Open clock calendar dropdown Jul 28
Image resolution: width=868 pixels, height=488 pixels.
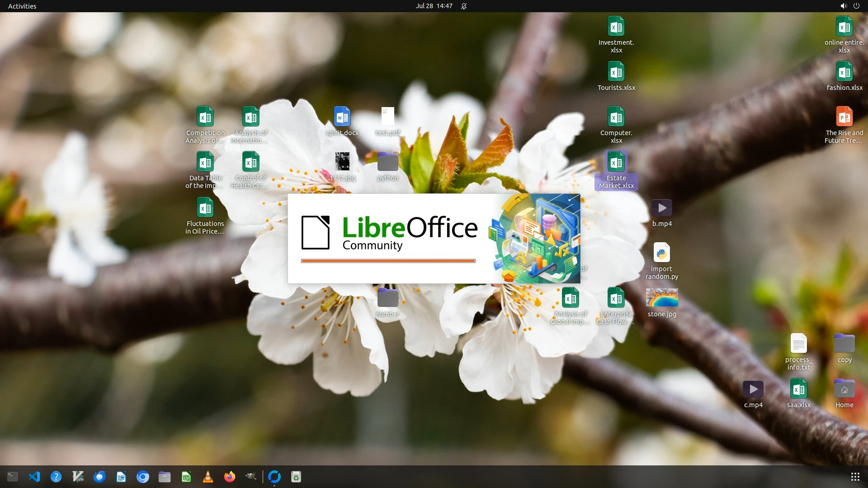point(434,6)
